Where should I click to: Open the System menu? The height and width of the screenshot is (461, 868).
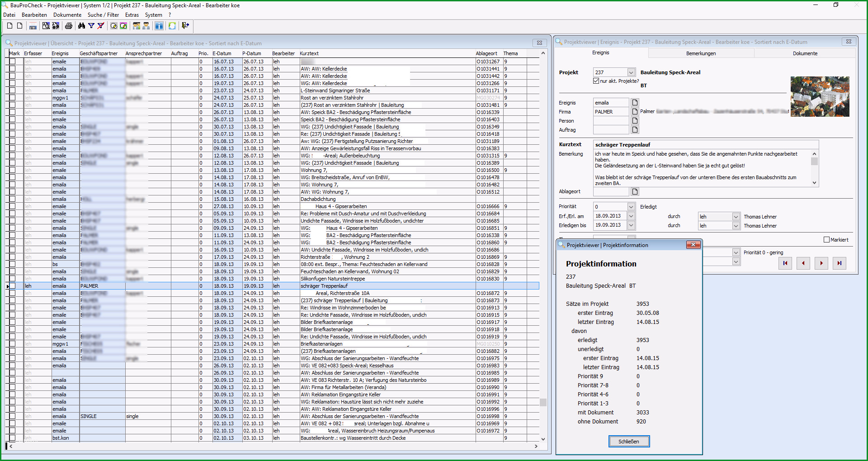tap(153, 15)
